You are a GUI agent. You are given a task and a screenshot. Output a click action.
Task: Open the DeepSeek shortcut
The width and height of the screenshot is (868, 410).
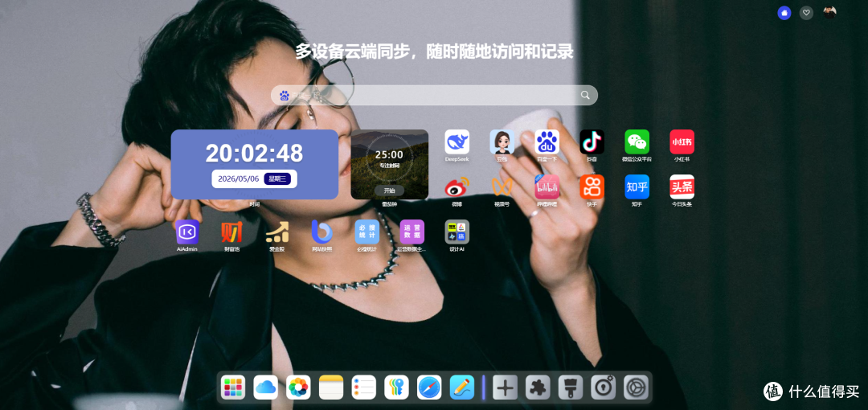click(457, 141)
